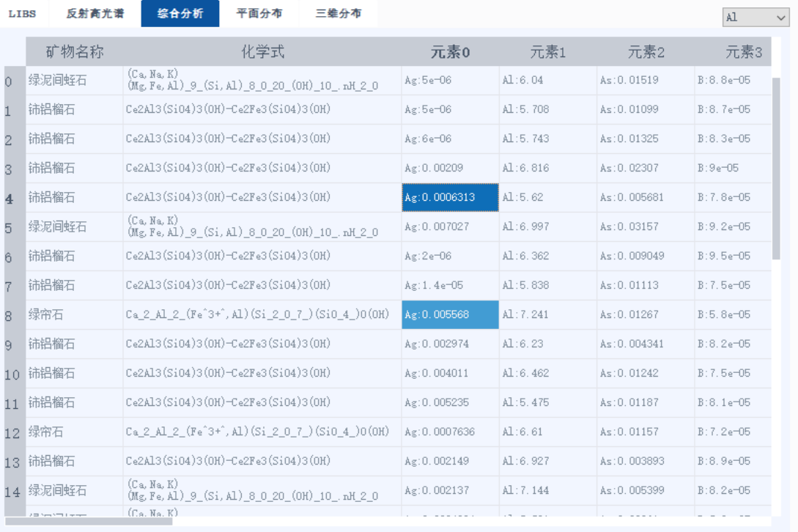Click row header number 0
The height and width of the screenshot is (532, 798).
point(9,81)
